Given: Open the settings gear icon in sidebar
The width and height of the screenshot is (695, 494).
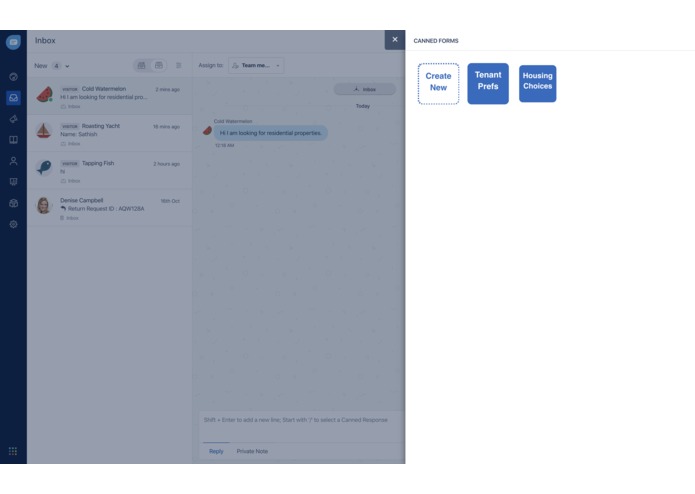Looking at the screenshot, I should click(13, 224).
